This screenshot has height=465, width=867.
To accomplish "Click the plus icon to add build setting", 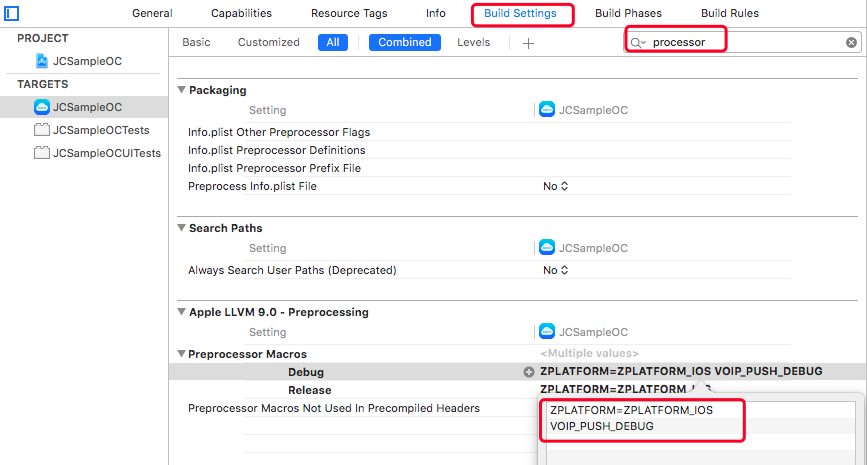I will click(528, 43).
